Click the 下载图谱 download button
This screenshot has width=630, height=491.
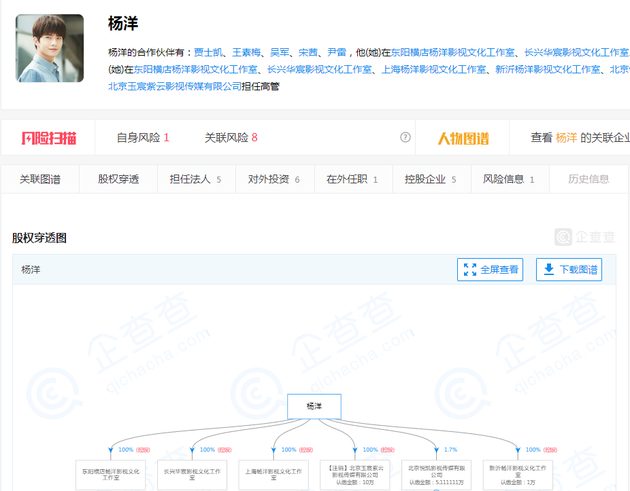coord(568,269)
